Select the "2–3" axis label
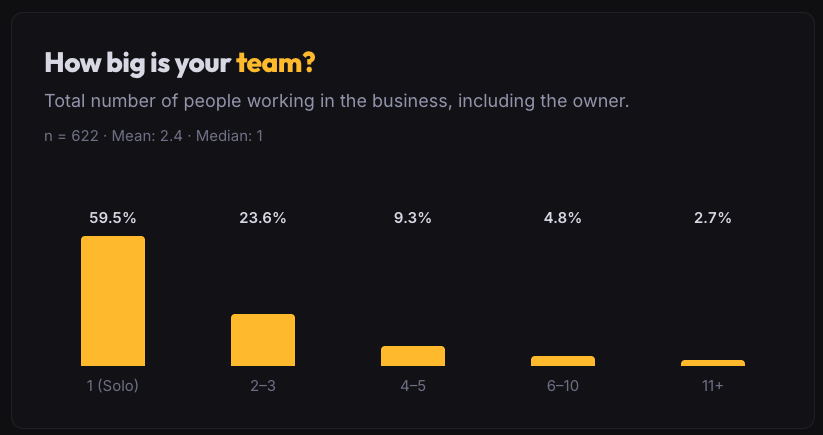 [263, 386]
